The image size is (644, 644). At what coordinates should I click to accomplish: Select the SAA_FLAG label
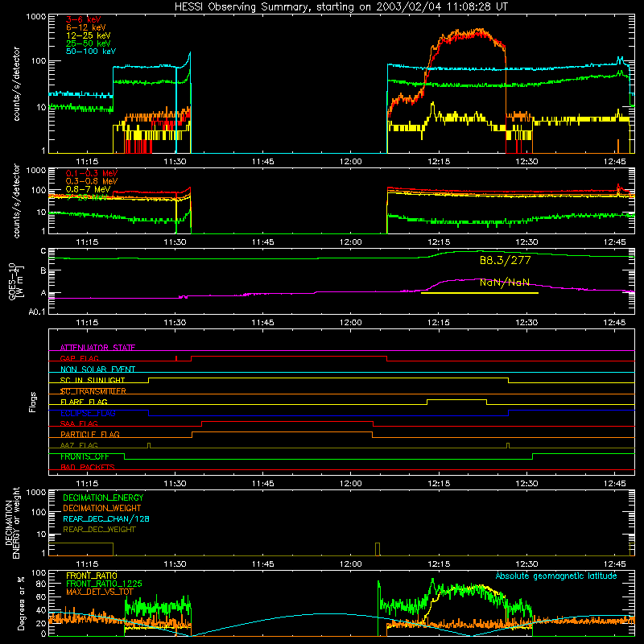[x=79, y=423]
